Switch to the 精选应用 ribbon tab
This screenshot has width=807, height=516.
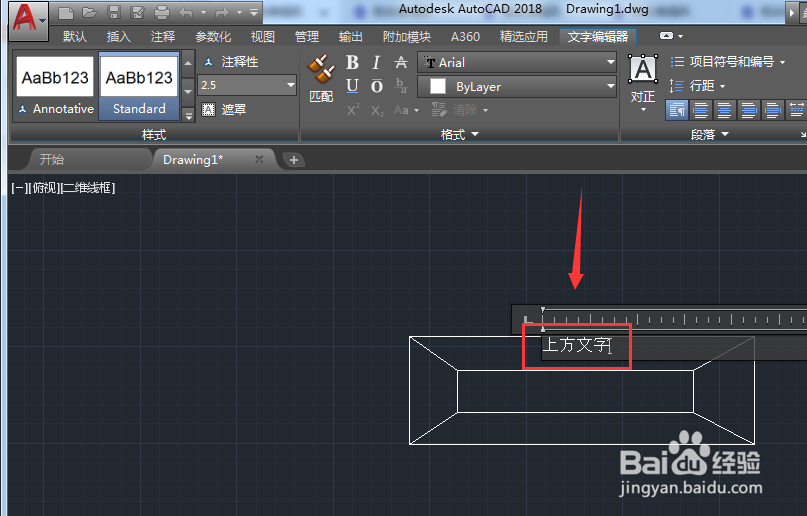pyautogui.click(x=523, y=37)
